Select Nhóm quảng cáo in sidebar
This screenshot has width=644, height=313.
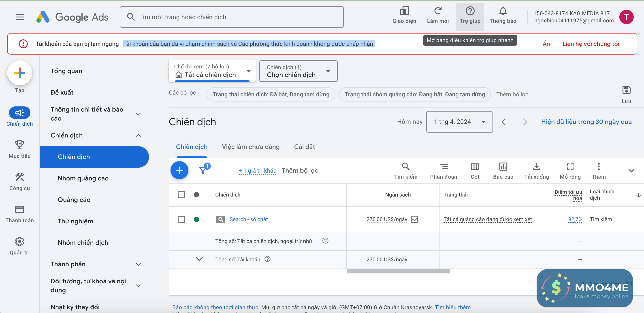point(83,178)
